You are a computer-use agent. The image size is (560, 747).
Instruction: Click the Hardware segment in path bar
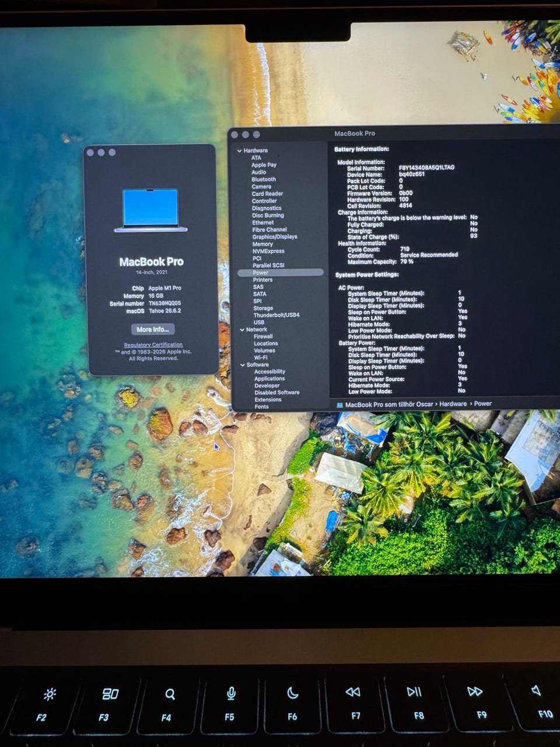453,404
